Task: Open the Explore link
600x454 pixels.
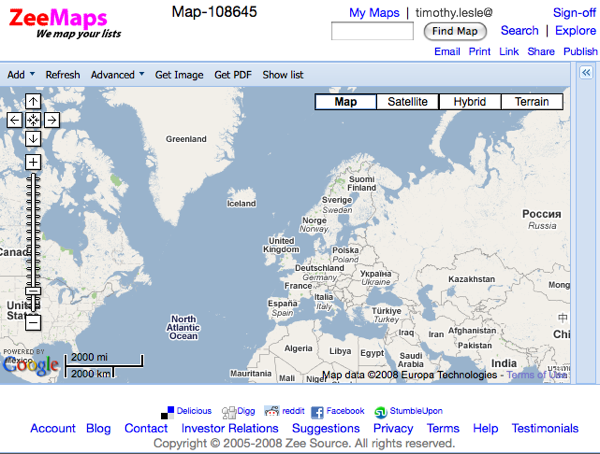Action: 576,31
